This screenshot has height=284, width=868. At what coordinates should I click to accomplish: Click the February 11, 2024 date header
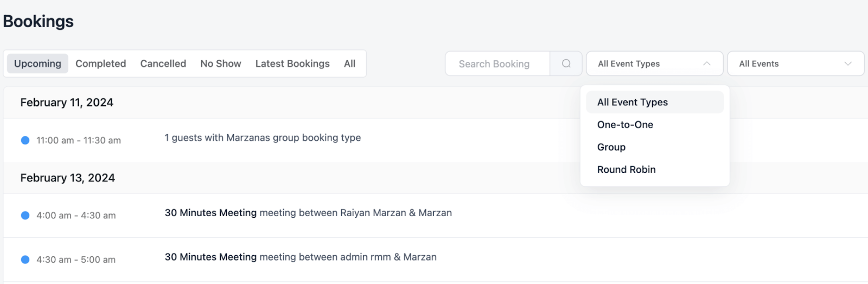67,102
